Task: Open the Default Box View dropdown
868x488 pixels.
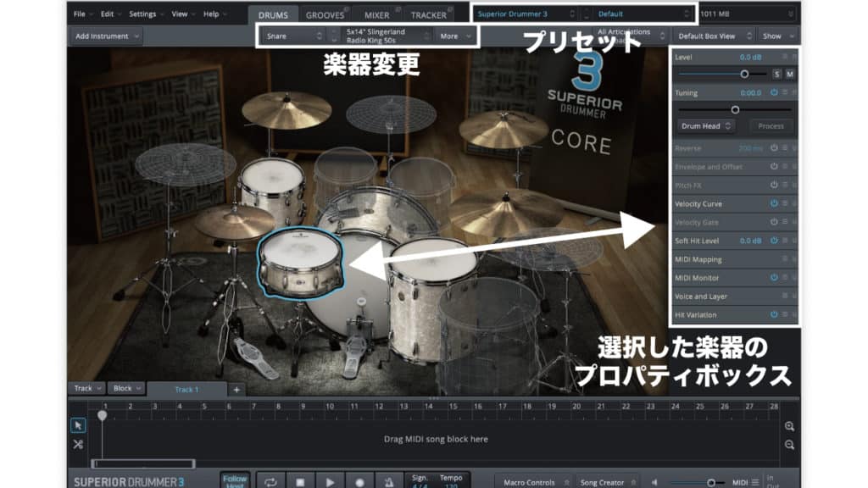Action: click(x=714, y=36)
